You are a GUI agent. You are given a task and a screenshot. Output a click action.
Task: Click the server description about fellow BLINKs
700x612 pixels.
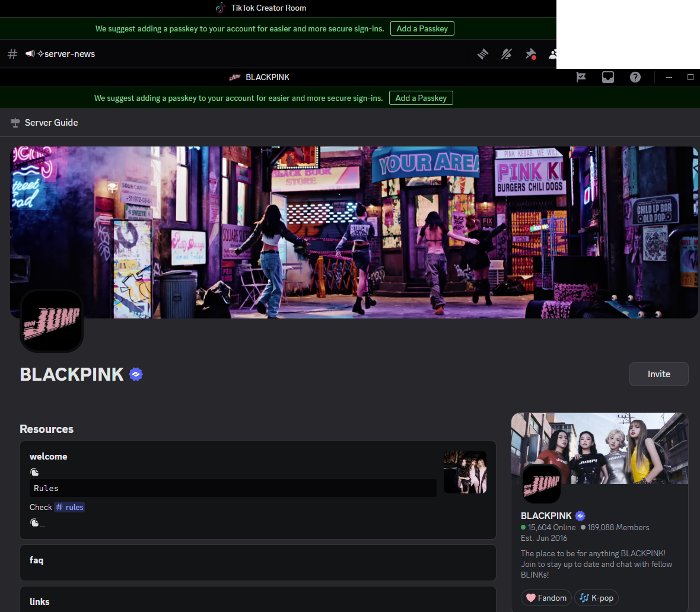pos(596,564)
